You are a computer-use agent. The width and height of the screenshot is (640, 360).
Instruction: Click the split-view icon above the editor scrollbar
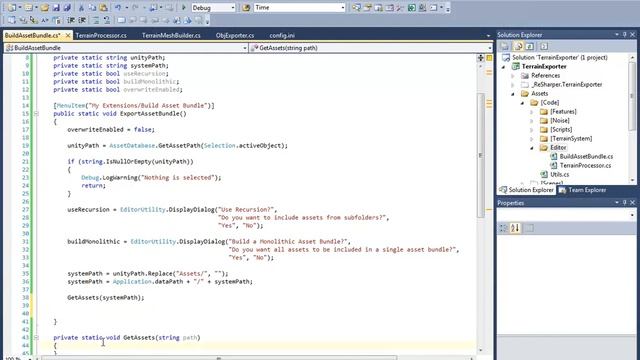point(480,58)
